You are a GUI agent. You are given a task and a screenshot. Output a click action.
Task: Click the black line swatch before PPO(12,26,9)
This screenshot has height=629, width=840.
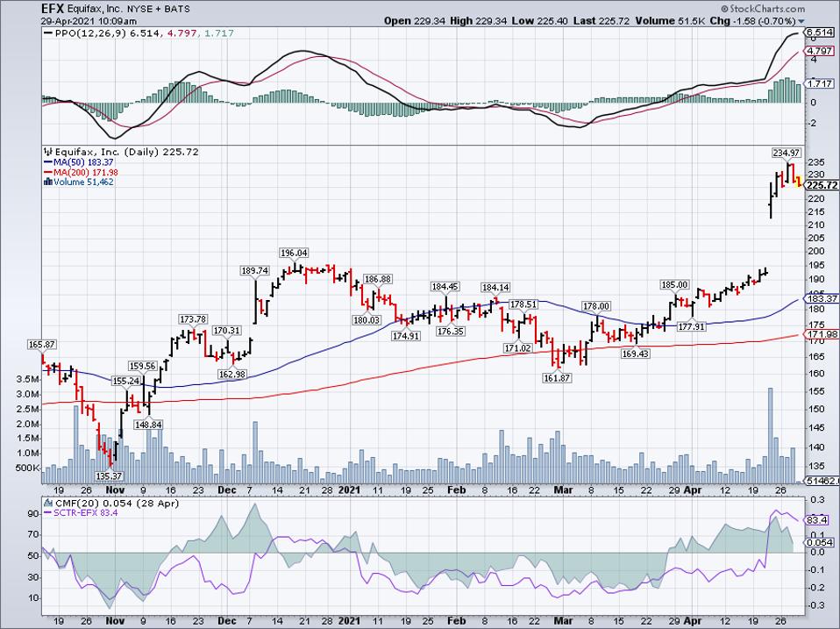pos(48,33)
